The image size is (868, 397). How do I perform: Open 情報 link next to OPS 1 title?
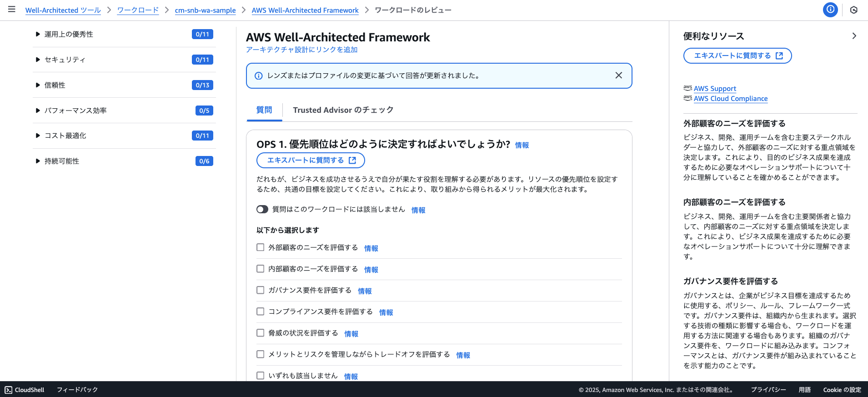pos(522,145)
